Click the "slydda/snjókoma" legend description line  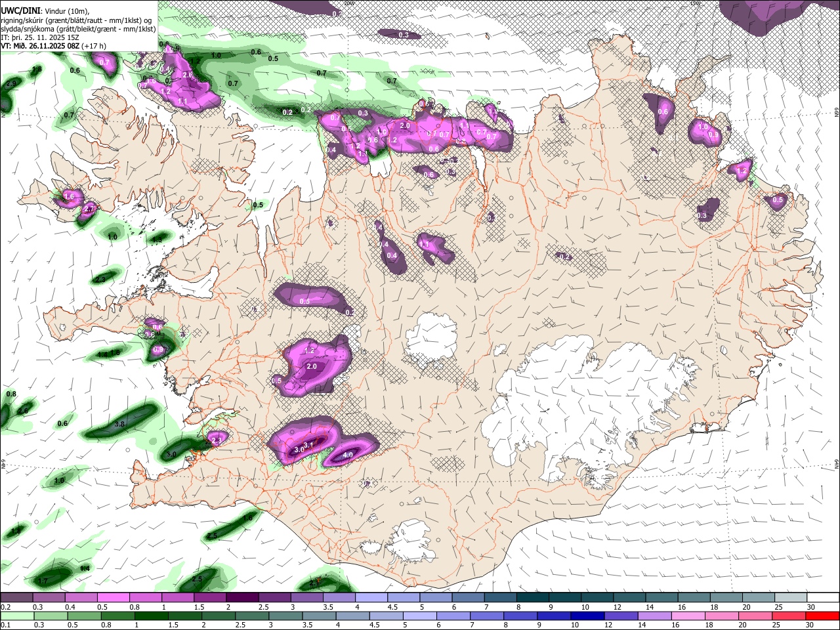[78, 29]
